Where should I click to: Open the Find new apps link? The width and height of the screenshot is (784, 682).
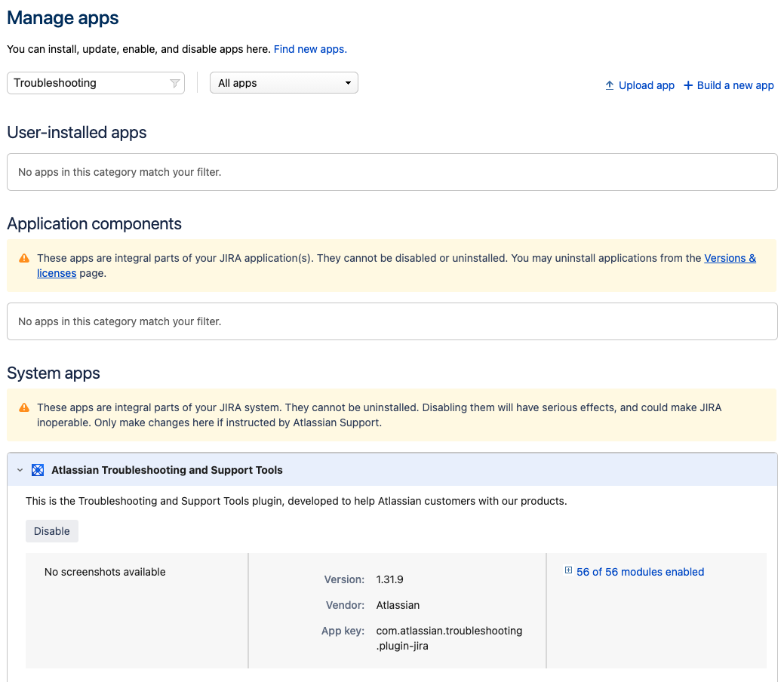[310, 49]
